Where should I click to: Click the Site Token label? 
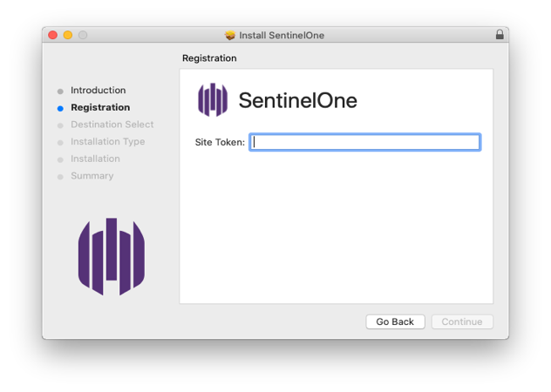click(220, 143)
